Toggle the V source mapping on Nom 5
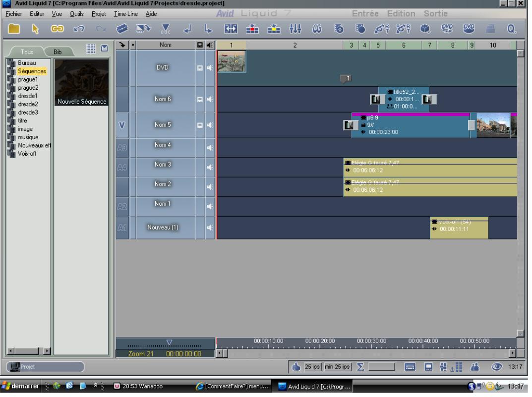 [x=122, y=125]
